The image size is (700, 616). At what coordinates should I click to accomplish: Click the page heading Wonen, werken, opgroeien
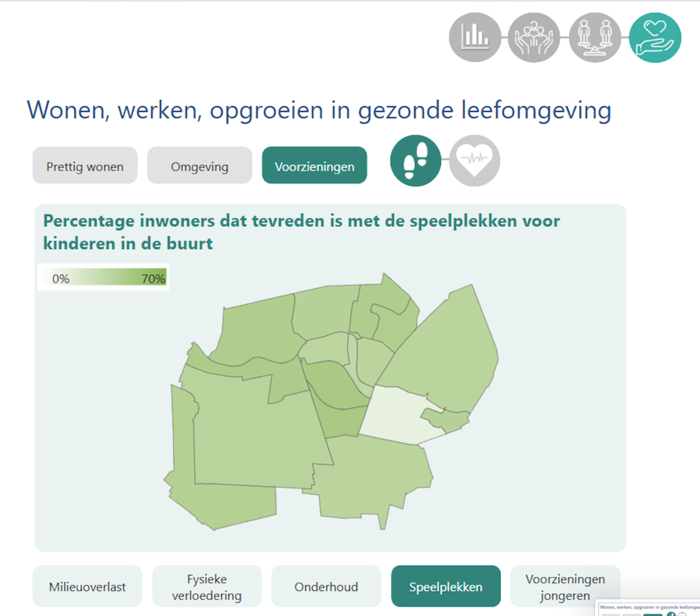click(x=319, y=110)
